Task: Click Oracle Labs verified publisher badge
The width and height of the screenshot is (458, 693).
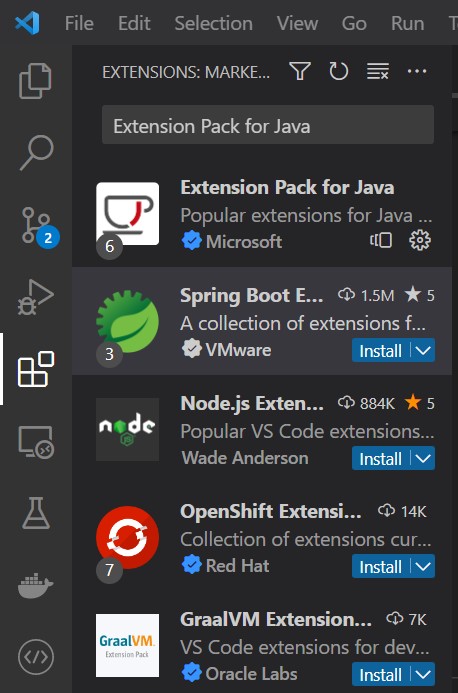Action: click(191, 673)
